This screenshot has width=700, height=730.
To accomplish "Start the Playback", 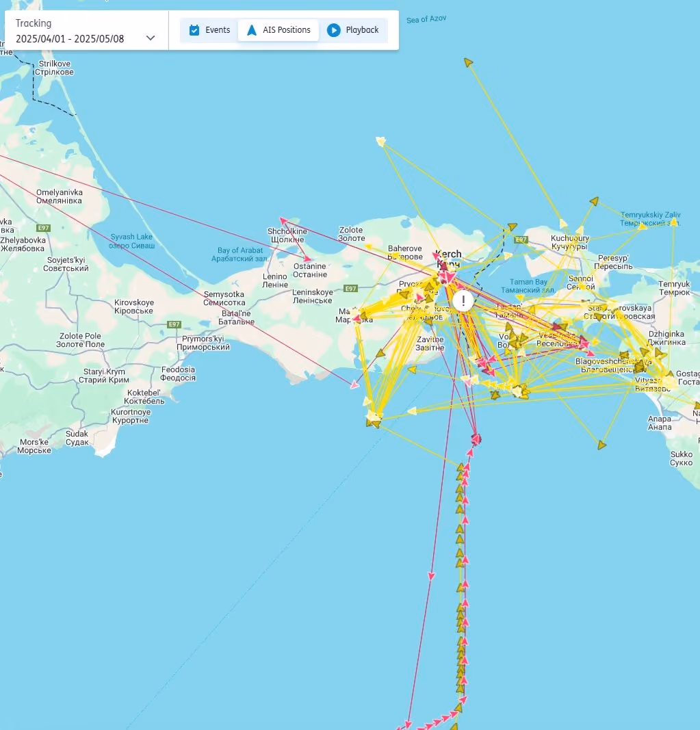I will pyautogui.click(x=354, y=30).
